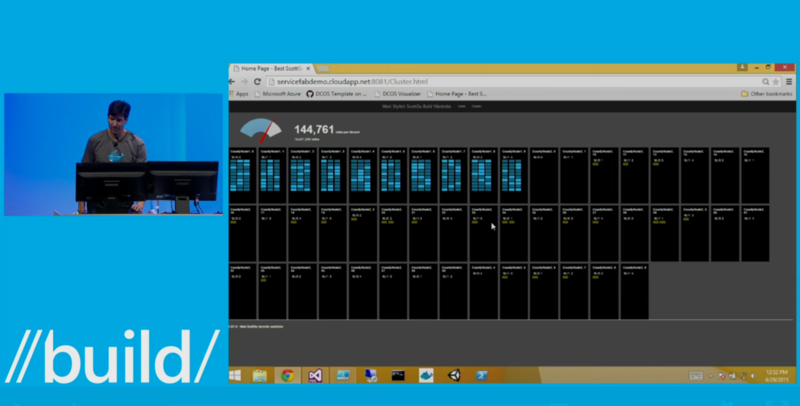Screen dimensions: 800x406
Task: Expand the Other bookmarks folder
Action: coord(766,94)
